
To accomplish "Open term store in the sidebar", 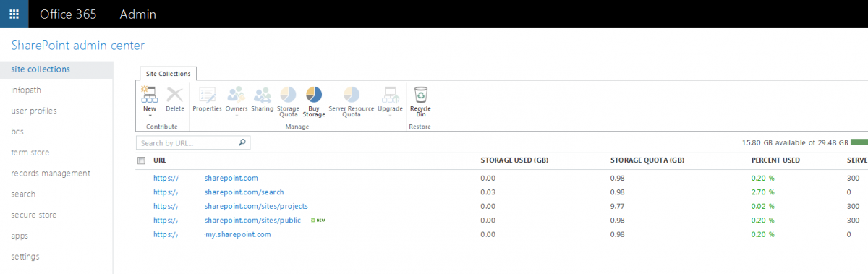I will point(30,153).
